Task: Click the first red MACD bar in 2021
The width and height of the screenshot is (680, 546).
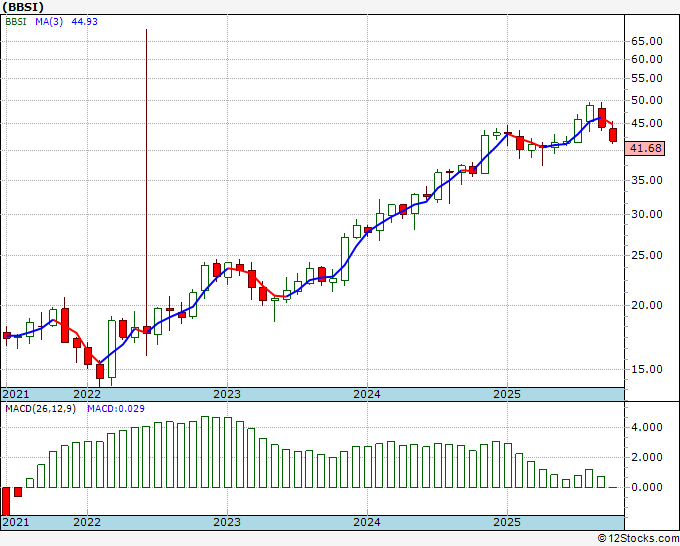Action: click(6, 501)
